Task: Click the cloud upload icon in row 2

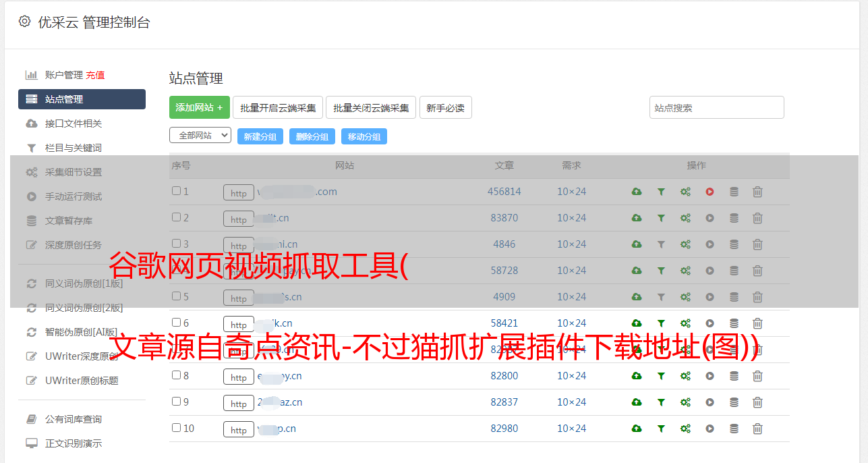Action: click(637, 218)
